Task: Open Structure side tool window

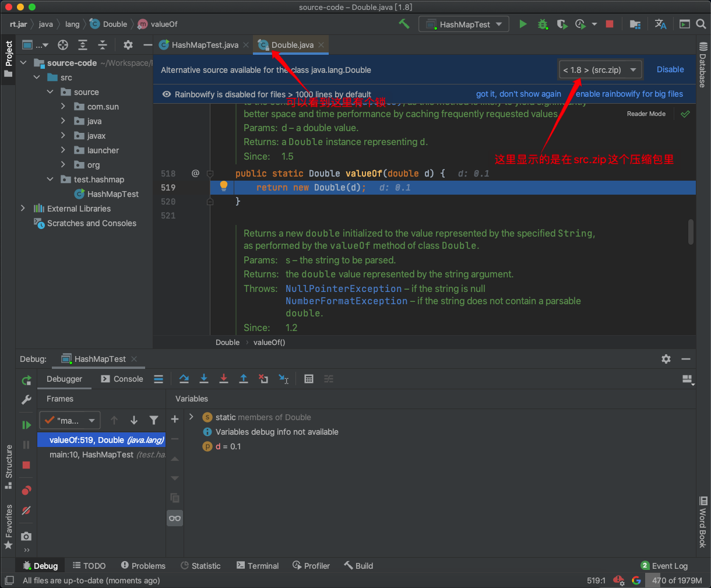Action: coord(8,467)
